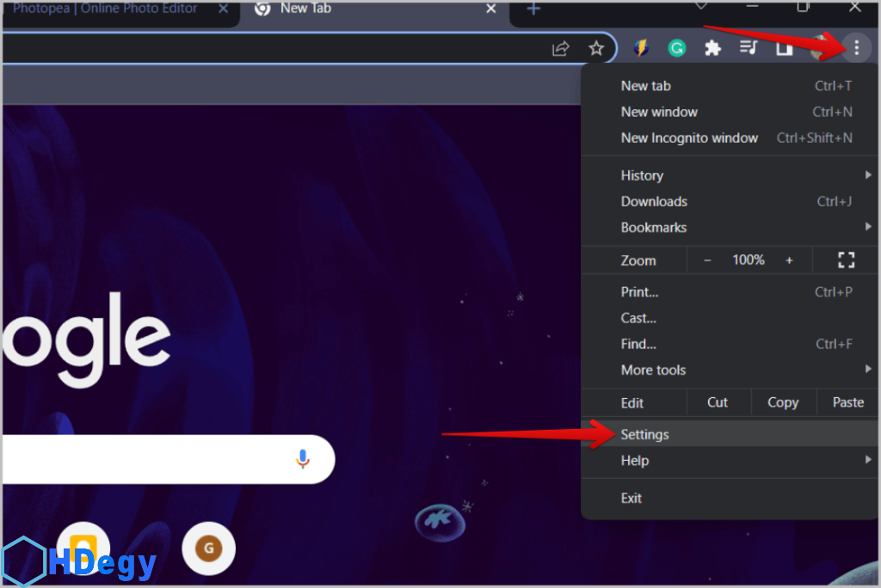
Task: Decrease zoom with the minus button
Action: point(707,260)
